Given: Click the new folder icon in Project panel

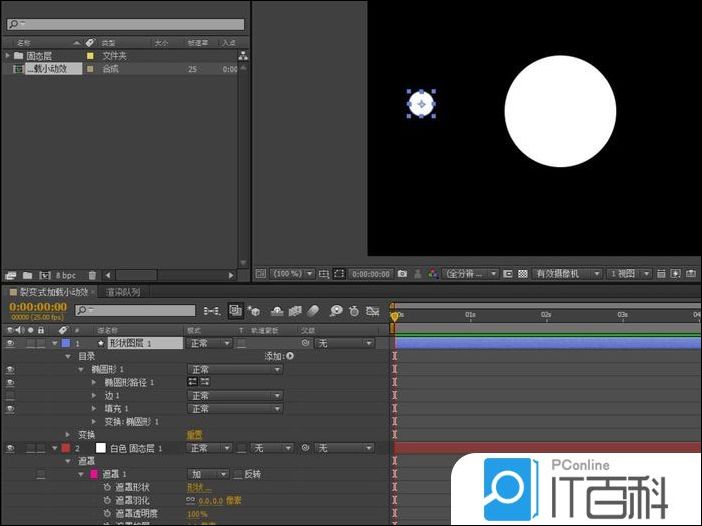Looking at the screenshot, I should point(25,275).
